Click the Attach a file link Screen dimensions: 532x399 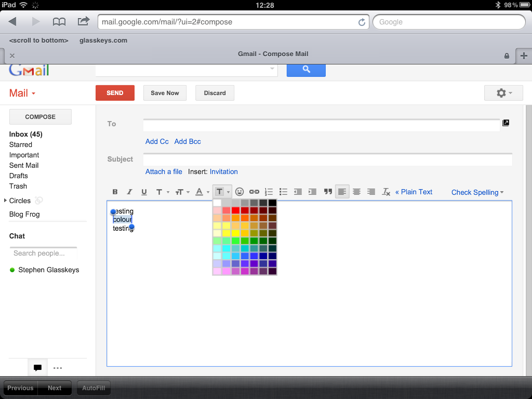coord(164,171)
